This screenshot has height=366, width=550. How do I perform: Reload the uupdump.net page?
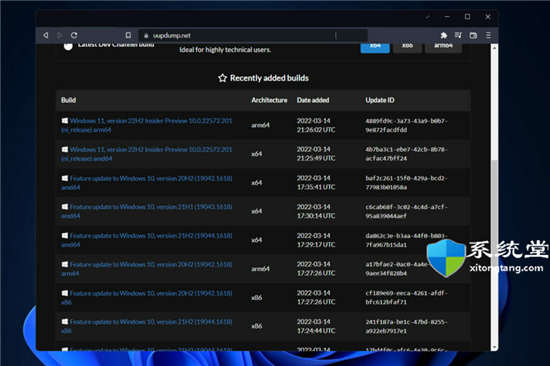click(74, 35)
